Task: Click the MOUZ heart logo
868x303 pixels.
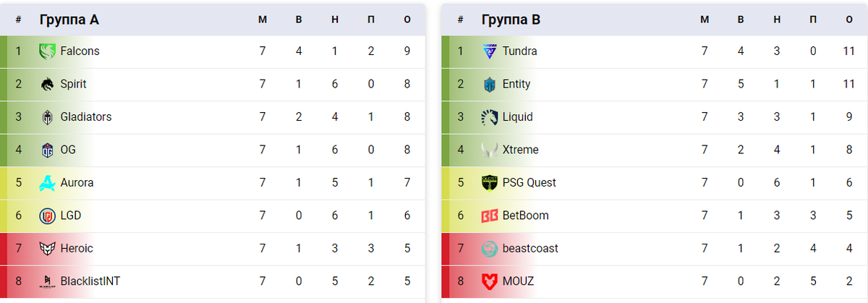Action: pyautogui.click(x=490, y=281)
